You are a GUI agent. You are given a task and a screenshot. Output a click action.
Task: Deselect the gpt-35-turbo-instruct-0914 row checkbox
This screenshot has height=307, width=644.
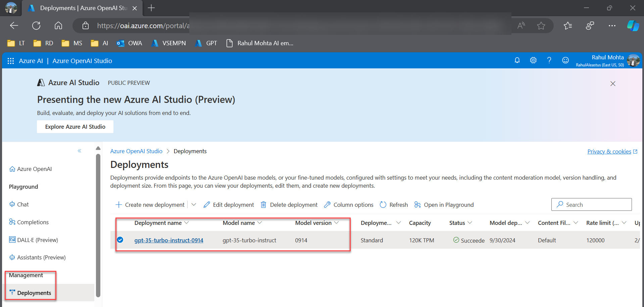(x=120, y=240)
